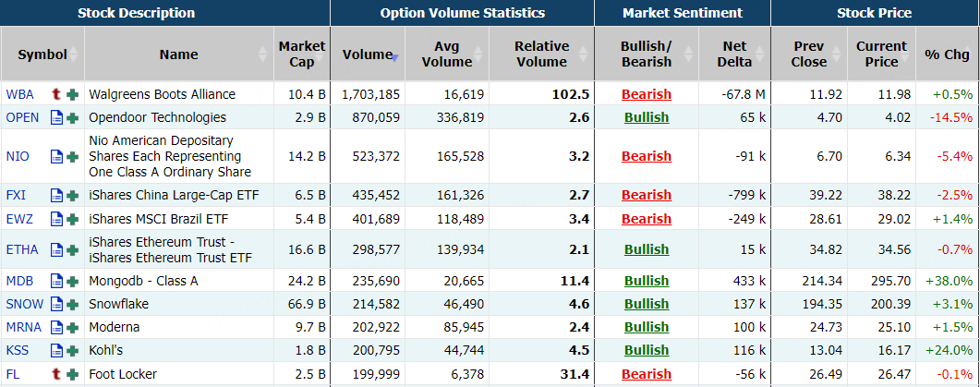The height and width of the screenshot is (387, 980).
Task: Sort by the Relative Volume column header
Action: 541,54
